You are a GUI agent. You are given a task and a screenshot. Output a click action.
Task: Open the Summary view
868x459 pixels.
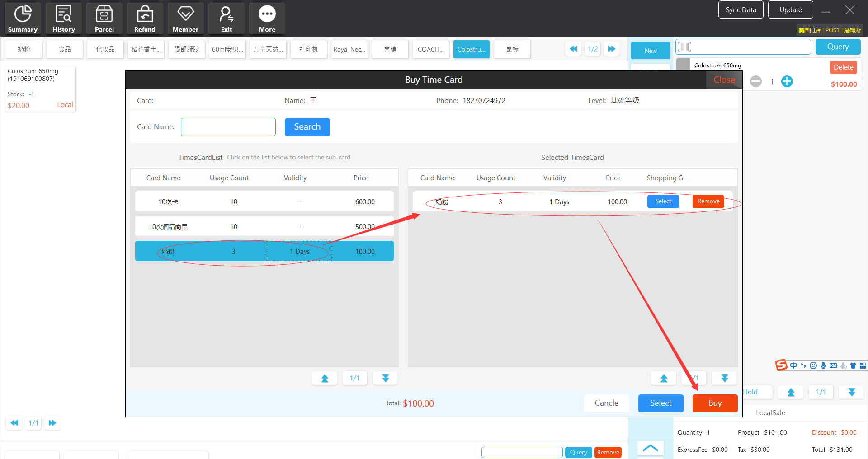coord(23,19)
